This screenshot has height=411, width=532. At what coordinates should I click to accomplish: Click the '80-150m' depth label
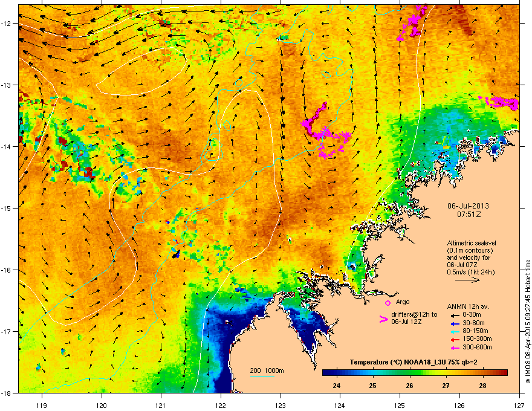coord(475,331)
